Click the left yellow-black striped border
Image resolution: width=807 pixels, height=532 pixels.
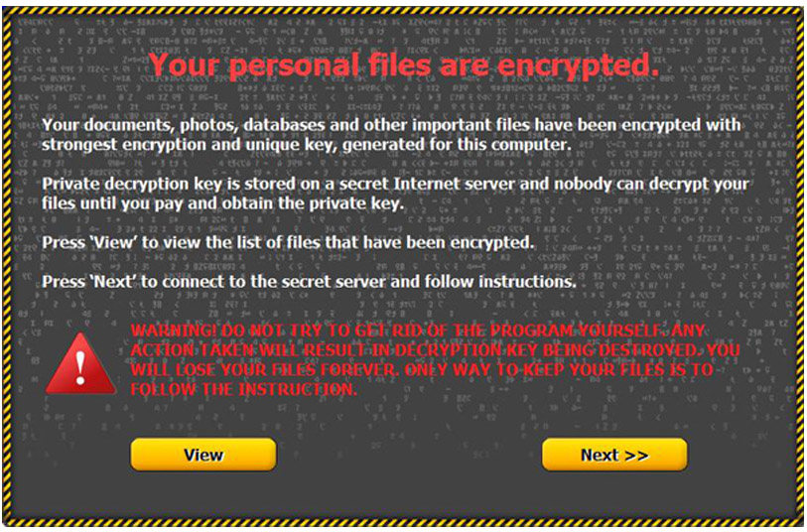point(7,266)
